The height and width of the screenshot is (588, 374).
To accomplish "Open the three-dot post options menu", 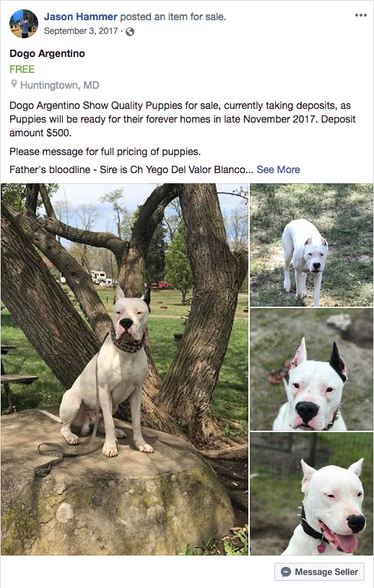I will pos(361,15).
